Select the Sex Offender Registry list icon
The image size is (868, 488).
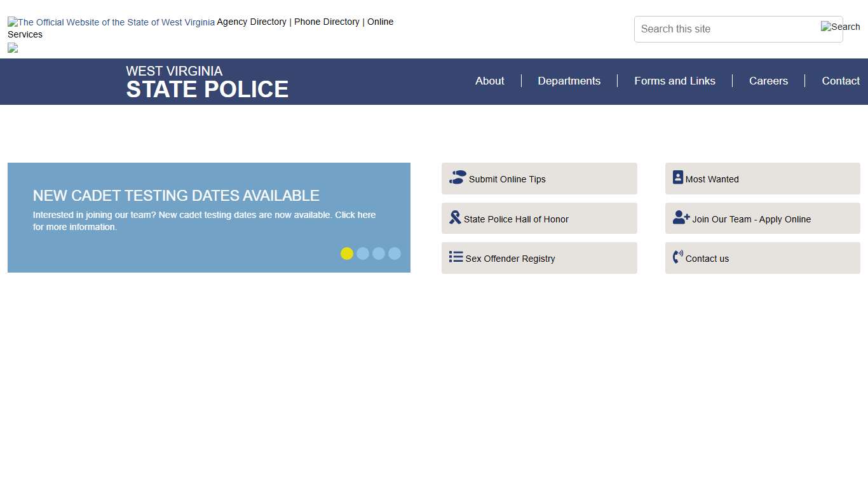pyautogui.click(x=456, y=257)
